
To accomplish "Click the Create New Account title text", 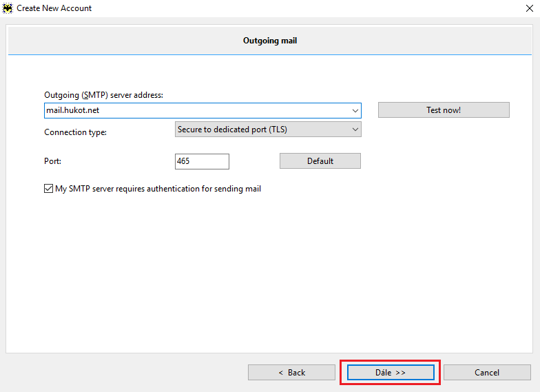I will pos(54,8).
